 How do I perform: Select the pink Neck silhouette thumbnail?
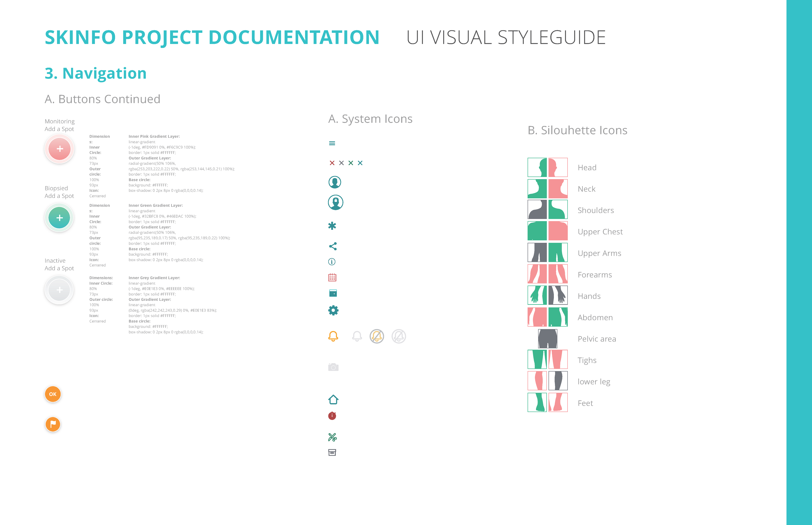tap(558, 189)
